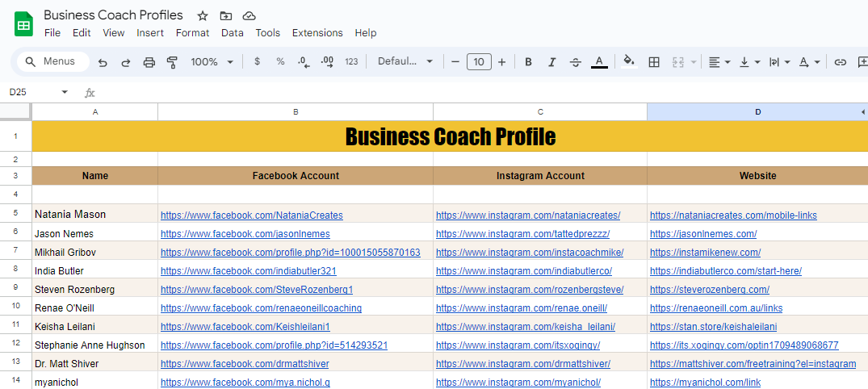The height and width of the screenshot is (389, 868).
Task: Open the tattedprezzz Instagram link
Action: (523, 233)
